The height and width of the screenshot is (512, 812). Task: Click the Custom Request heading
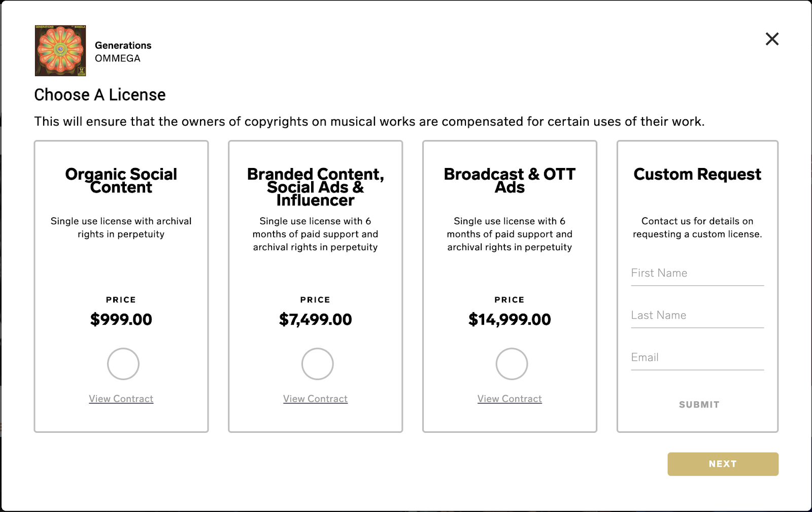click(697, 175)
